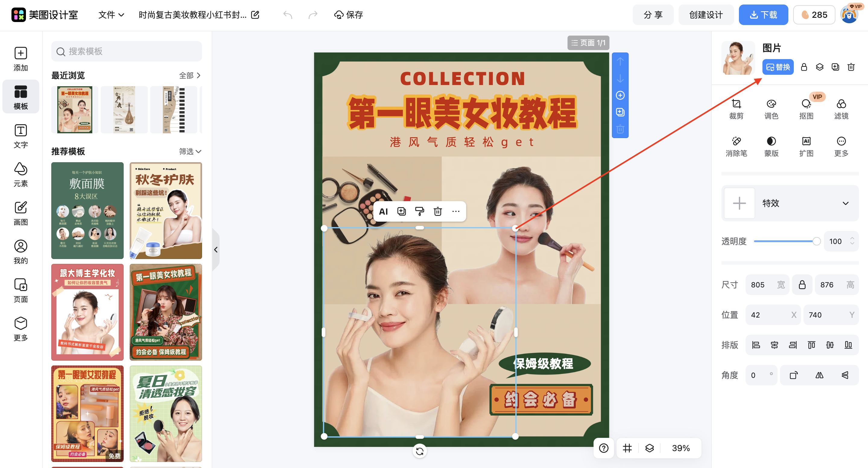This screenshot has width=868, height=468.
Task: Click the 替换 replace image button
Action: point(778,67)
